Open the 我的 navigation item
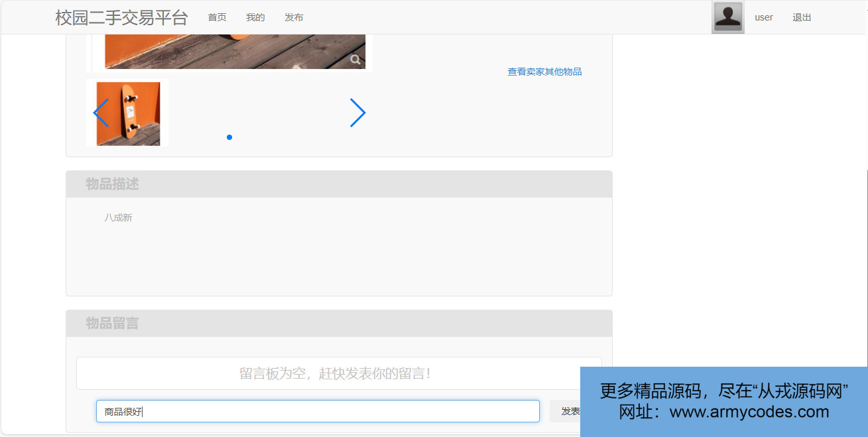This screenshot has height=437, width=868. [255, 17]
